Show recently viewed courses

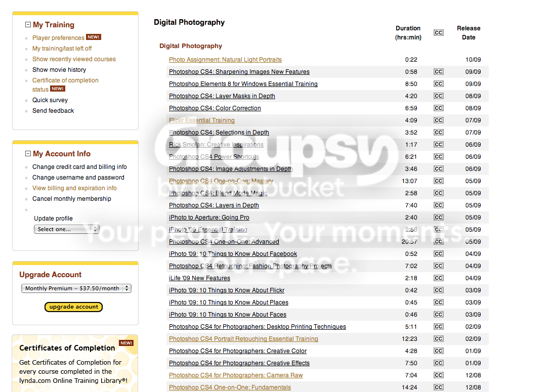coord(74,59)
